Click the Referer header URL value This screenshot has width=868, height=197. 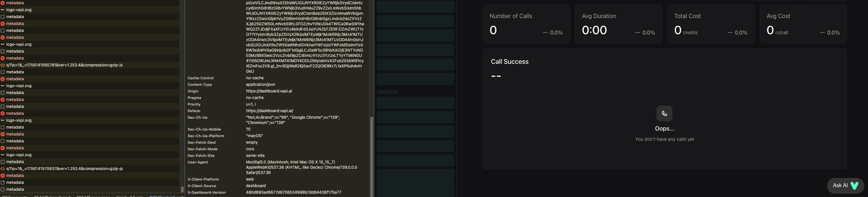coord(269,111)
